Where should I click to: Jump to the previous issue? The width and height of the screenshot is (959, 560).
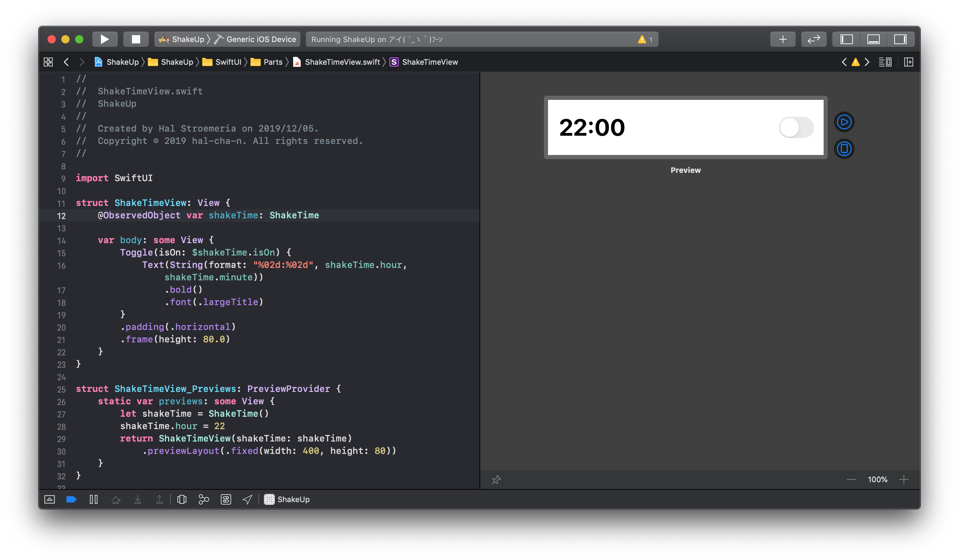coord(844,62)
